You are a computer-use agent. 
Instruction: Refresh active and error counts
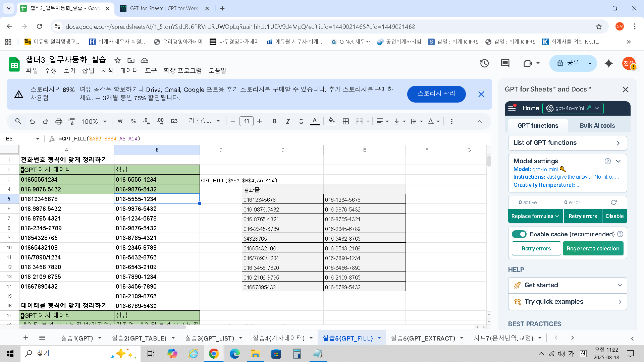coord(614,202)
